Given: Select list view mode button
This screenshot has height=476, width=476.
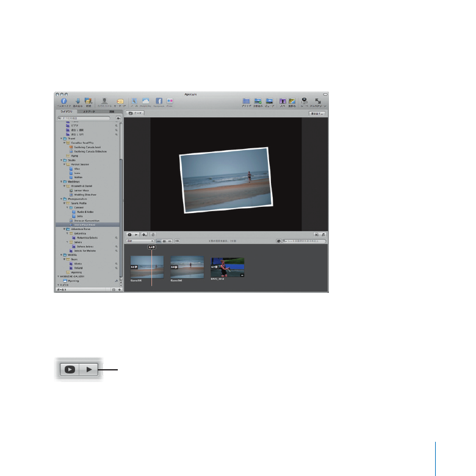Looking at the screenshot, I should pyautogui.click(x=170, y=241).
